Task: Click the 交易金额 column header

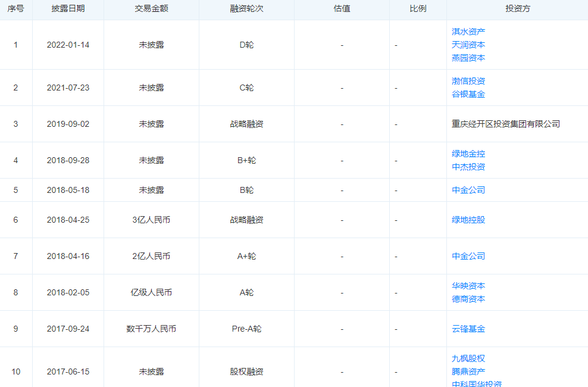Action: (x=151, y=10)
